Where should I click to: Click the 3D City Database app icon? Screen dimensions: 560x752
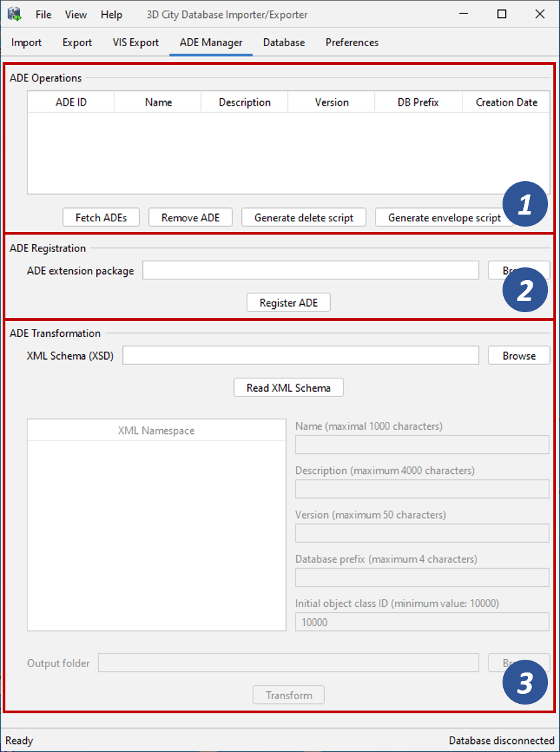[x=15, y=15]
